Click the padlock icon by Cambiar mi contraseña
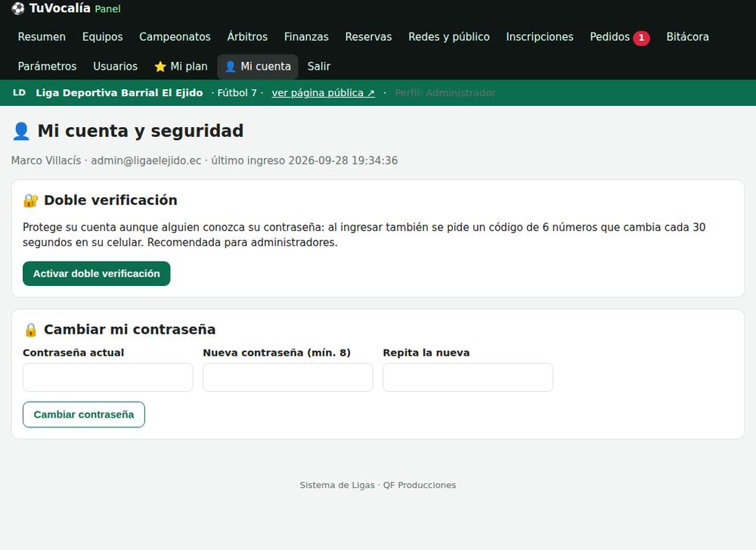The image size is (756, 550). click(30, 330)
